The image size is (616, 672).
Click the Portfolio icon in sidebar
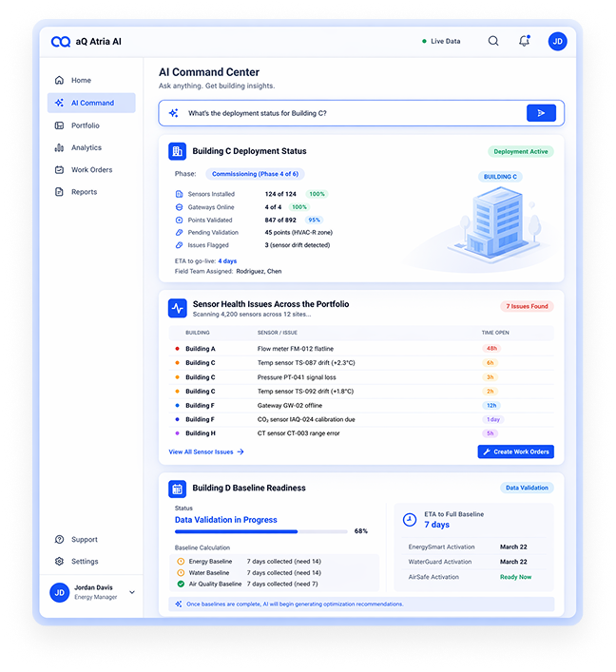point(59,125)
